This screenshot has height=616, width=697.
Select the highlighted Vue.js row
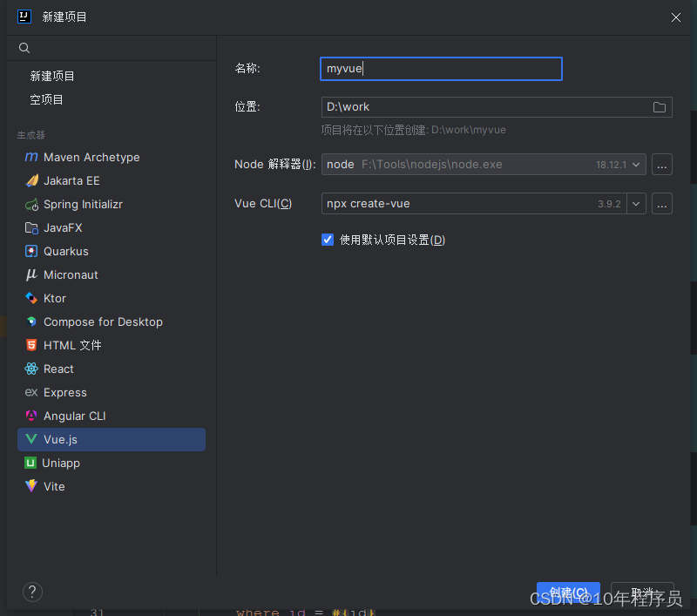pyautogui.click(x=112, y=439)
